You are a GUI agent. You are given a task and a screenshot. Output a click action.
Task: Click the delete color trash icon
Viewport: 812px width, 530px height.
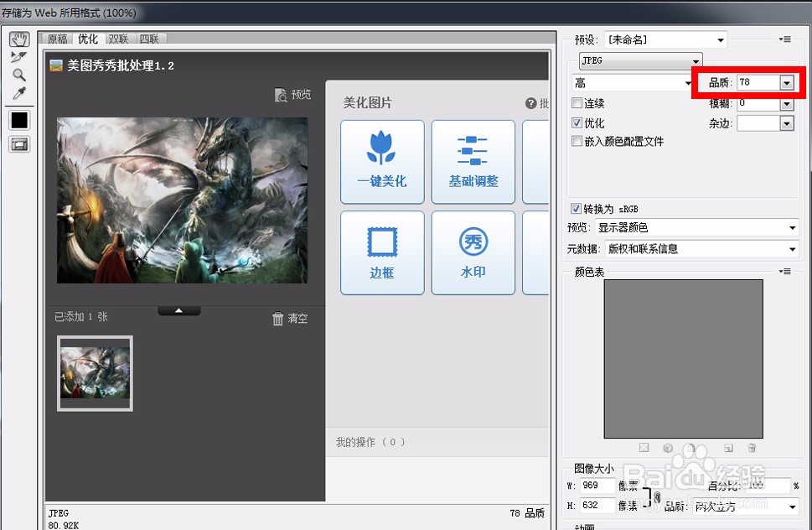click(x=752, y=448)
